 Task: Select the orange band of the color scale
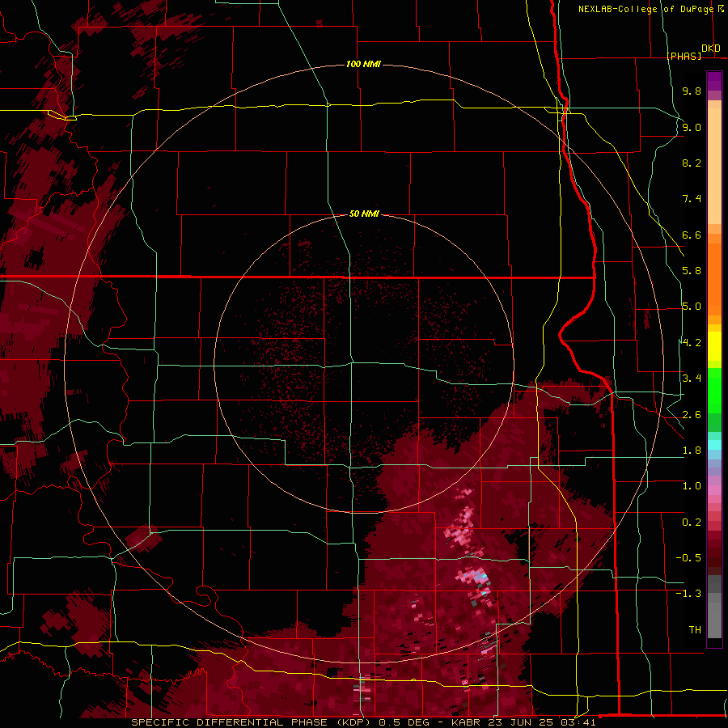pos(714,278)
